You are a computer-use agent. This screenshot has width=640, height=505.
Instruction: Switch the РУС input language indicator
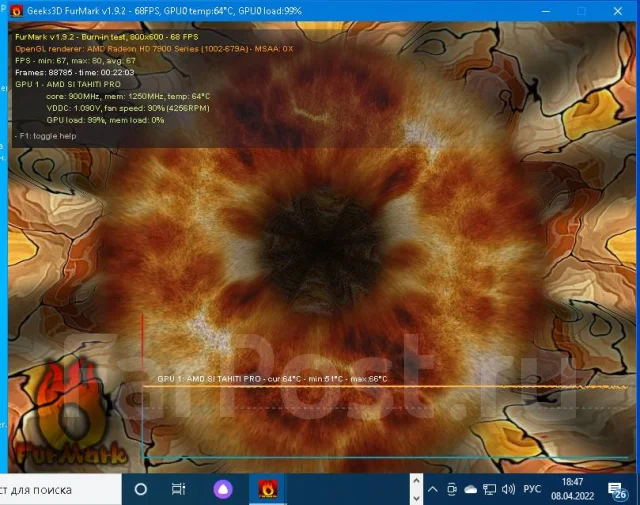532,489
